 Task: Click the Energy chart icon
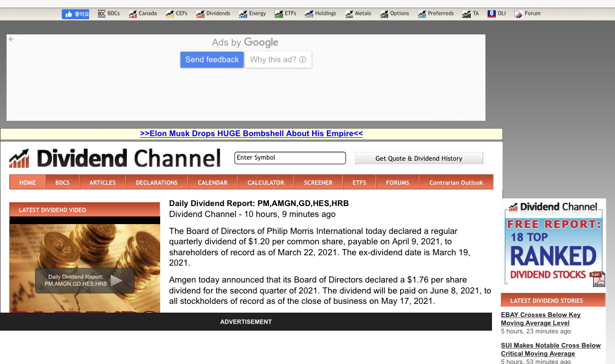[x=243, y=14]
